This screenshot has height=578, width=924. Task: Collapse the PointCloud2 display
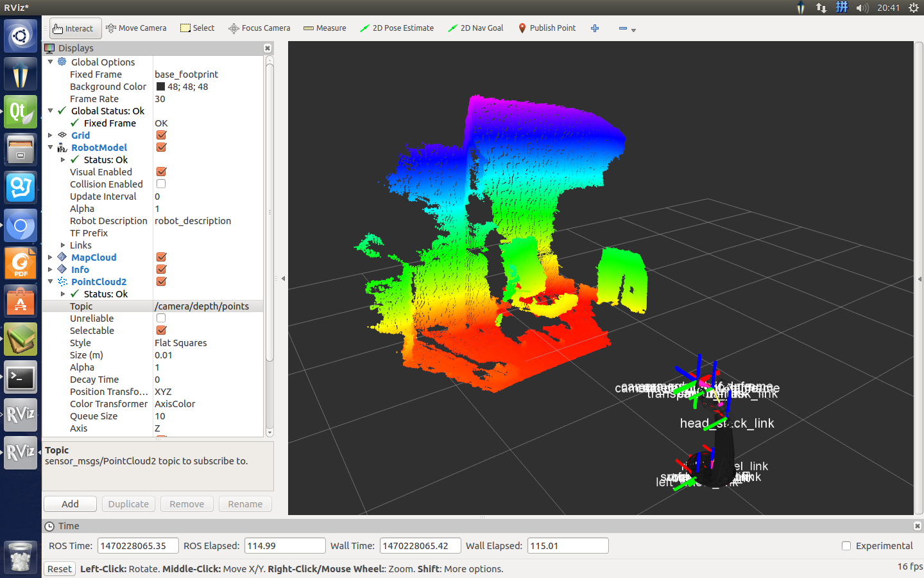[51, 282]
